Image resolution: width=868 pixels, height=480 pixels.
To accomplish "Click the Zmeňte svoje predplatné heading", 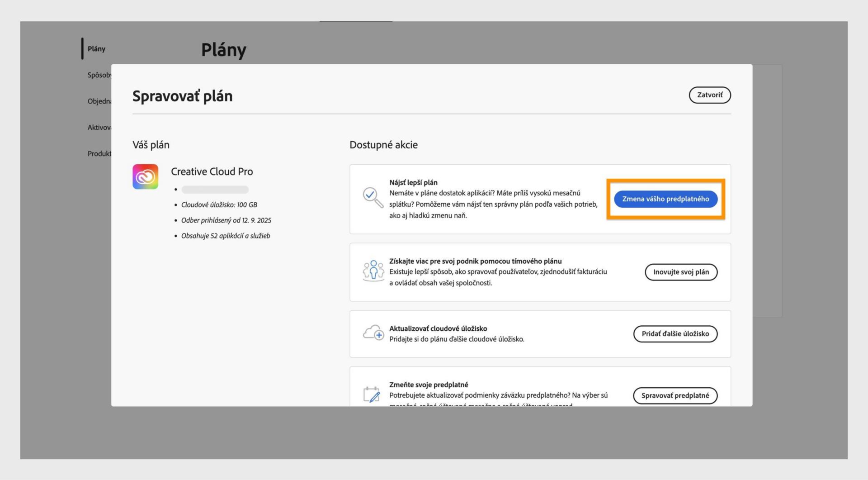I will (428, 385).
